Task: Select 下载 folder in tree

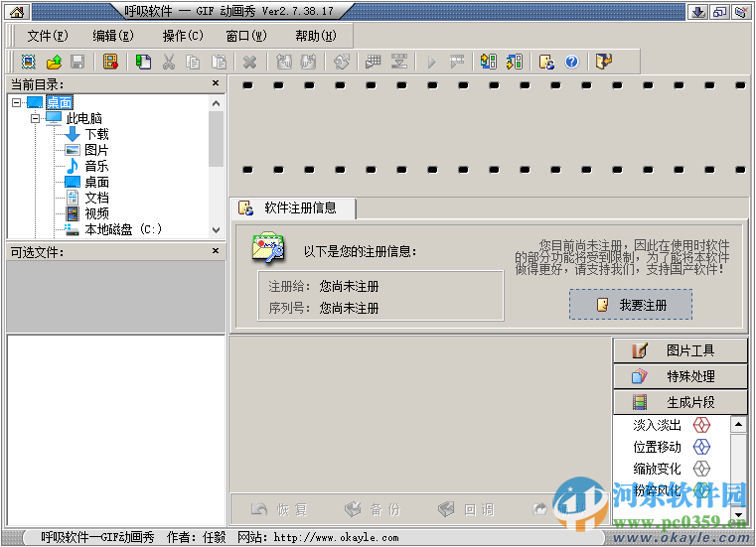Action: click(97, 134)
